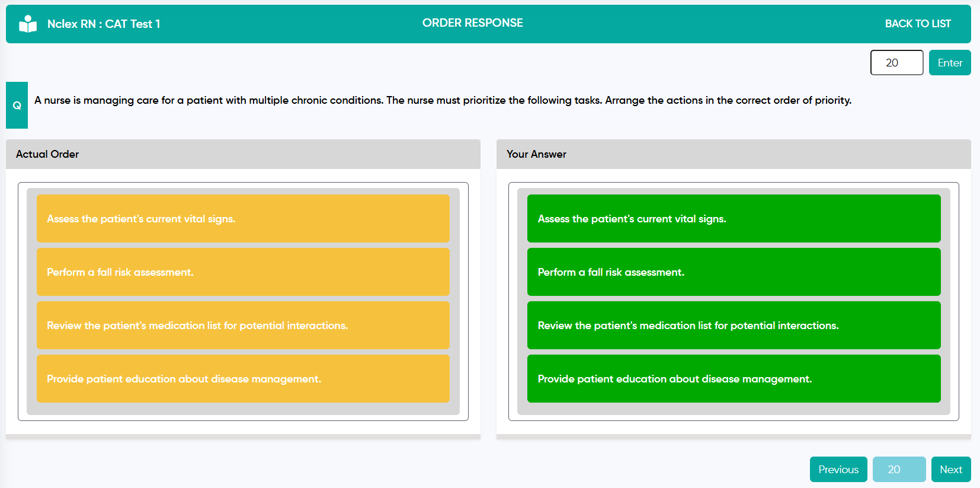Click the Nclex RN : CAT Test 1 title
Image resolution: width=980 pixels, height=488 pixels.
click(x=104, y=24)
